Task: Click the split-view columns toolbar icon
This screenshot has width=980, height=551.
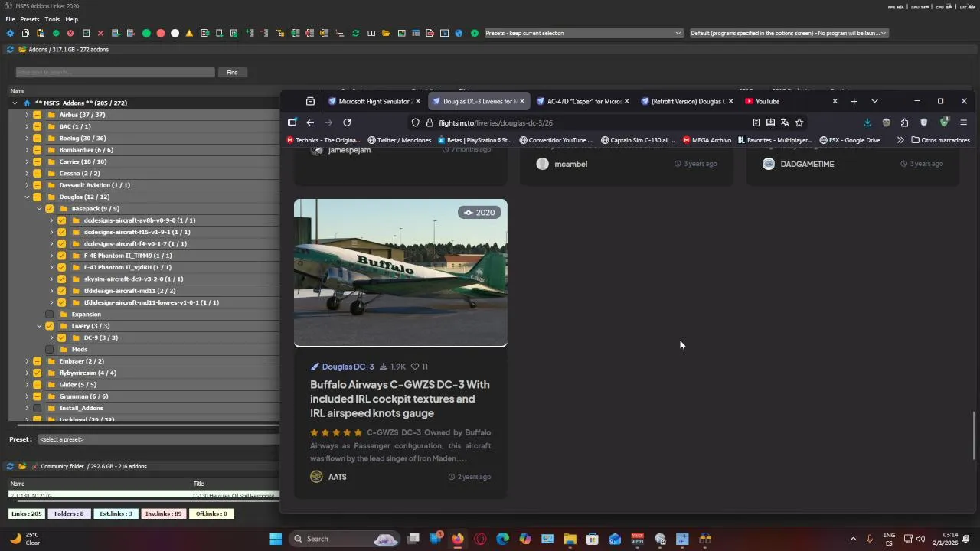Action: [x=371, y=33]
